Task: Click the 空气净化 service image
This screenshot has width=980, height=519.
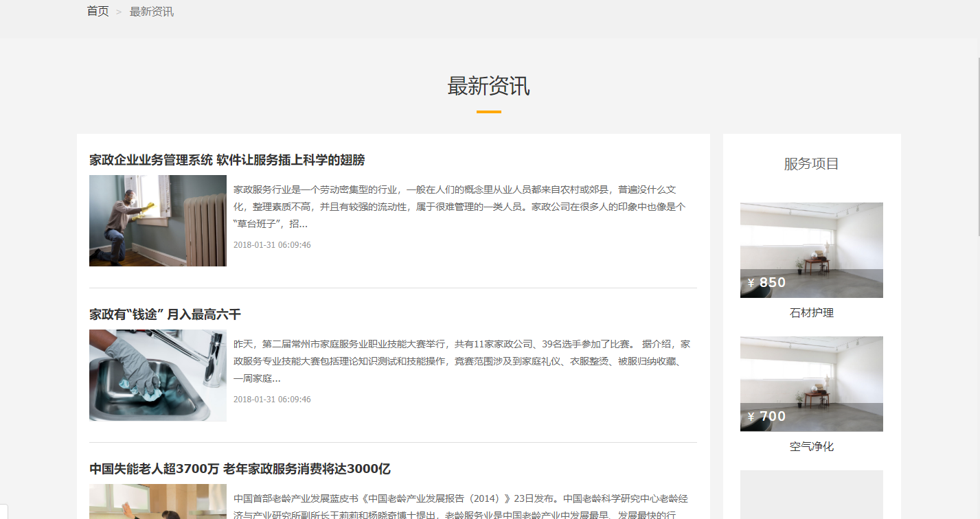Action: tap(811, 369)
